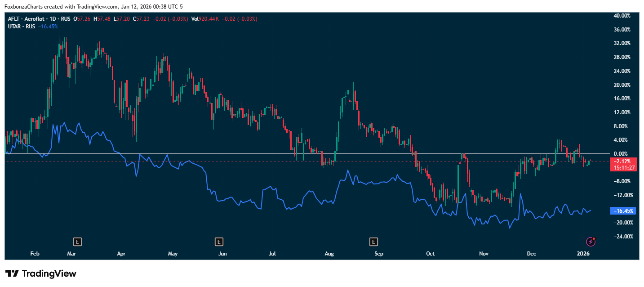Click the 40.00% label on the axis
This screenshot has width=644, height=287.
622,16
